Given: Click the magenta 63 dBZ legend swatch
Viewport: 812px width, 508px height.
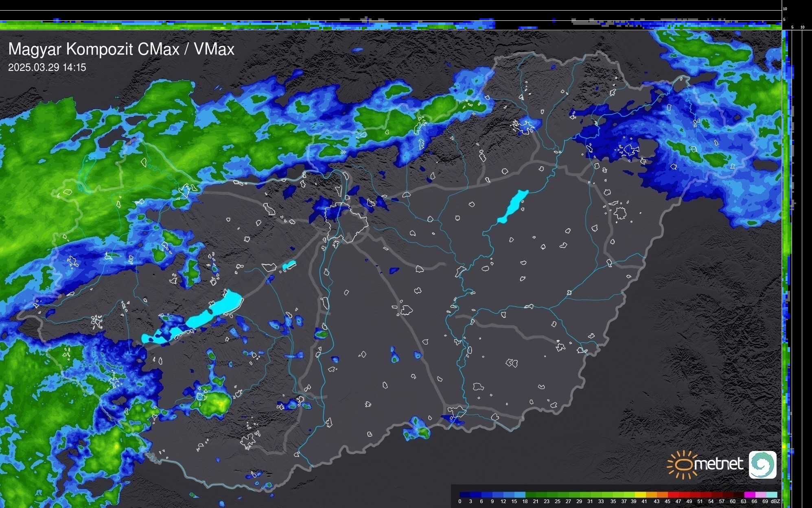Looking at the screenshot, I should click(x=749, y=495).
